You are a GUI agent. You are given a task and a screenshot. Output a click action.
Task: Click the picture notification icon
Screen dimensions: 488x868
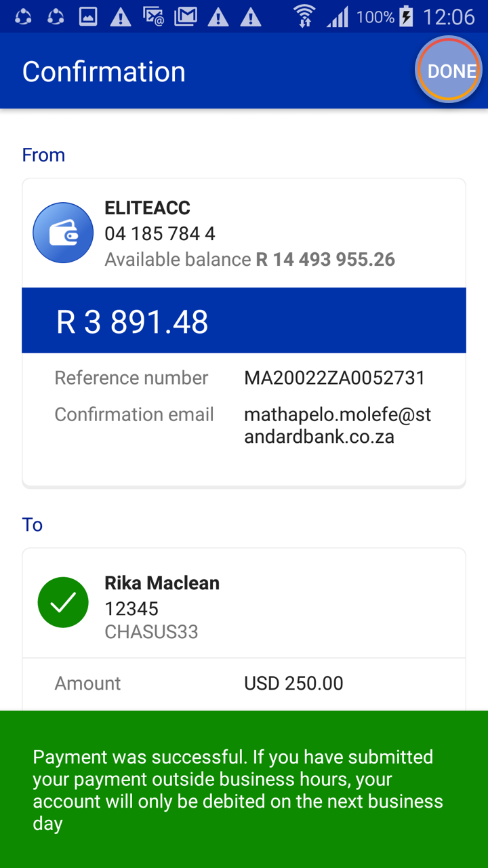pos(88,16)
